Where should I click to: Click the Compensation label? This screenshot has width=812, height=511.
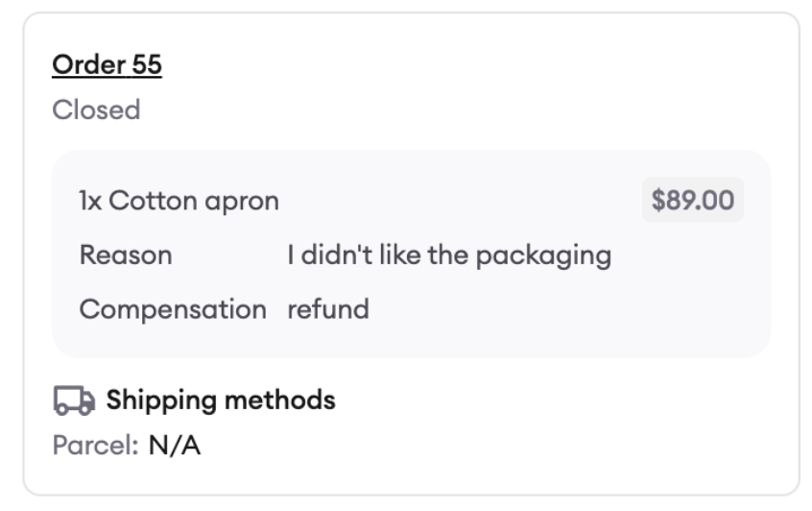click(173, 309)
